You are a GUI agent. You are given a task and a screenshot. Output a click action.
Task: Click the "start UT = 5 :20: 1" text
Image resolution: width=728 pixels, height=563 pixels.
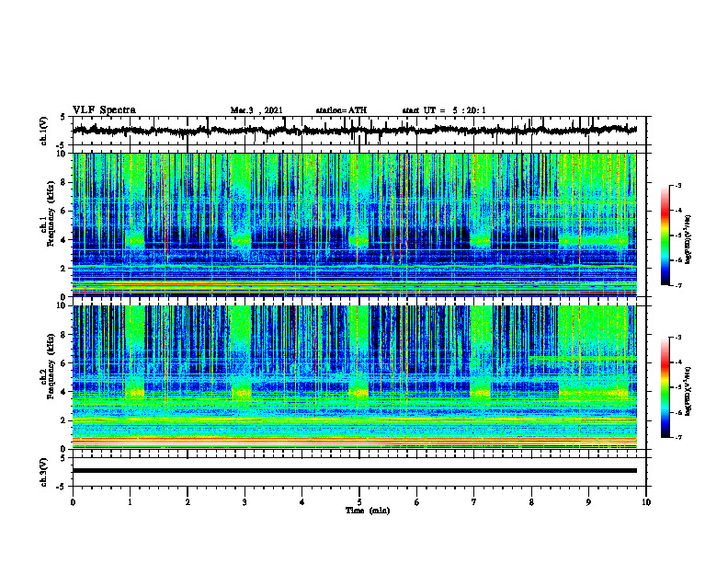[x=444, y=110]
